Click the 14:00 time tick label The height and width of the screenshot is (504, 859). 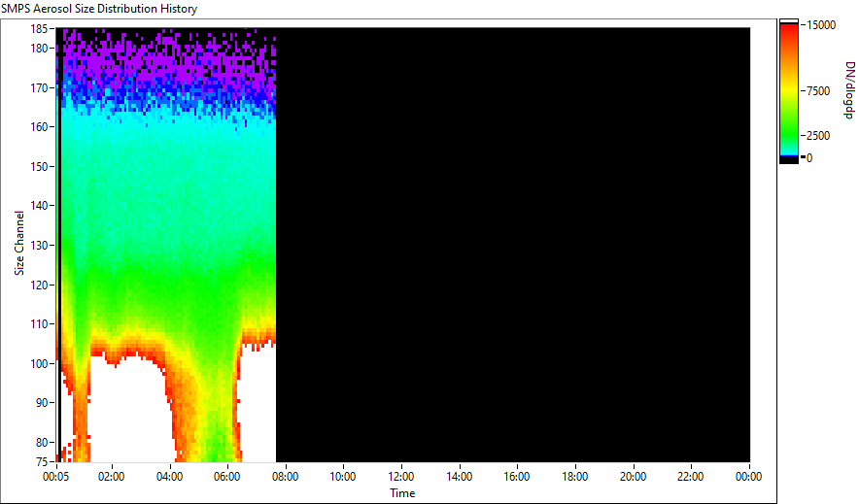coord(459,477)
